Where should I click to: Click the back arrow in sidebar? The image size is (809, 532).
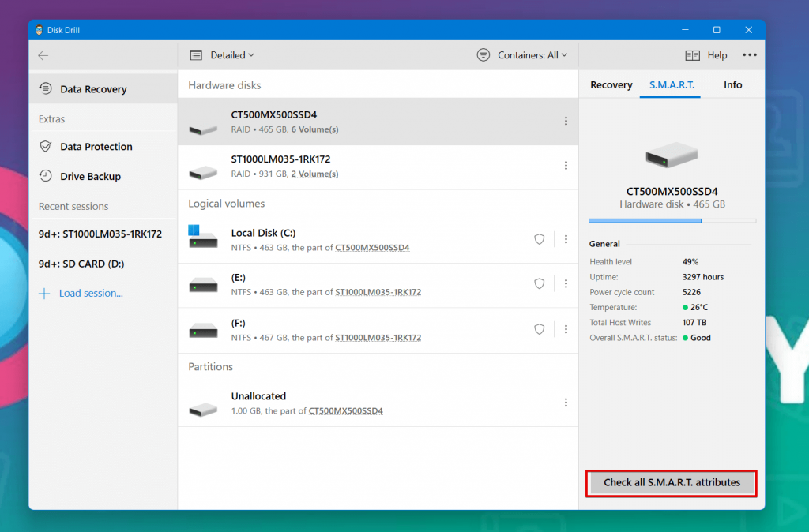point(43,55)
